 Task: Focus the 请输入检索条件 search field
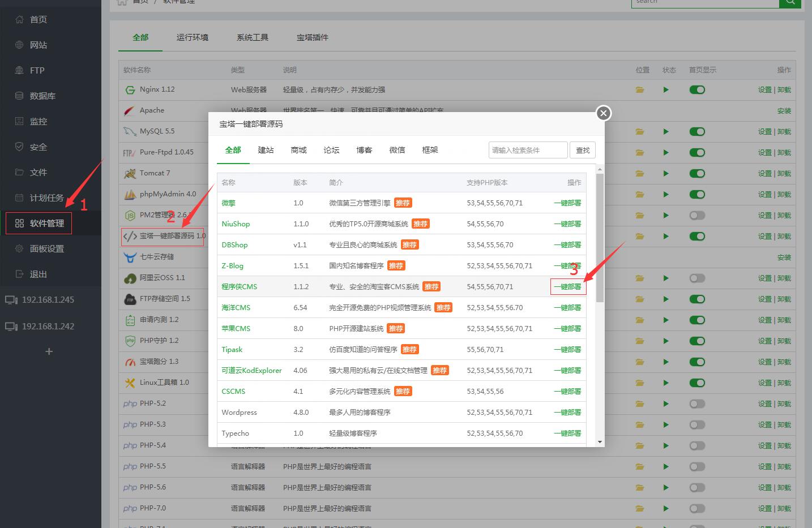point(528,150)
